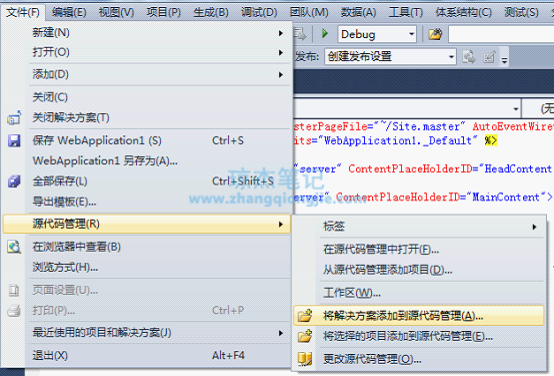Viewport: 554px width, 376px height.
Task: Choose 浏览方式(H)...
Action: pos(146,268)
